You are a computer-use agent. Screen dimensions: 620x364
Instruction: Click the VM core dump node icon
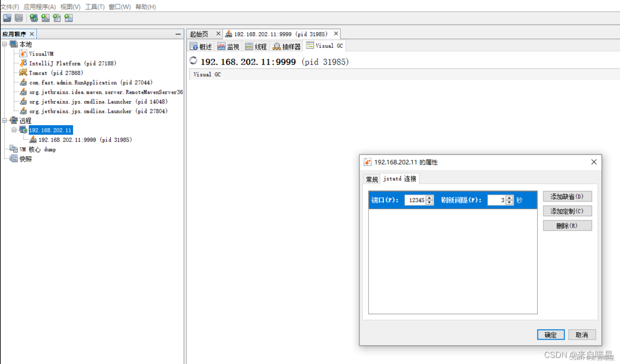[14, 149]
